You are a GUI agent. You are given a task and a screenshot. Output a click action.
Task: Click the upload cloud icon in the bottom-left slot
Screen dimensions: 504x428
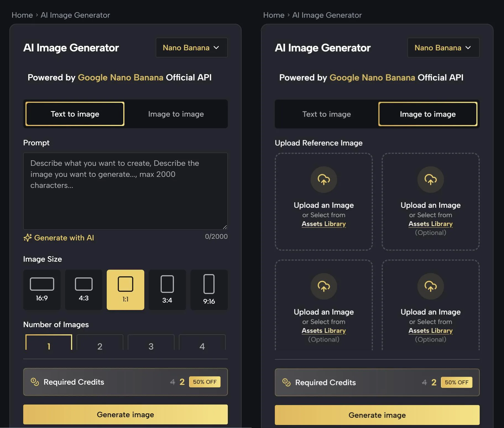pos(324,286)
